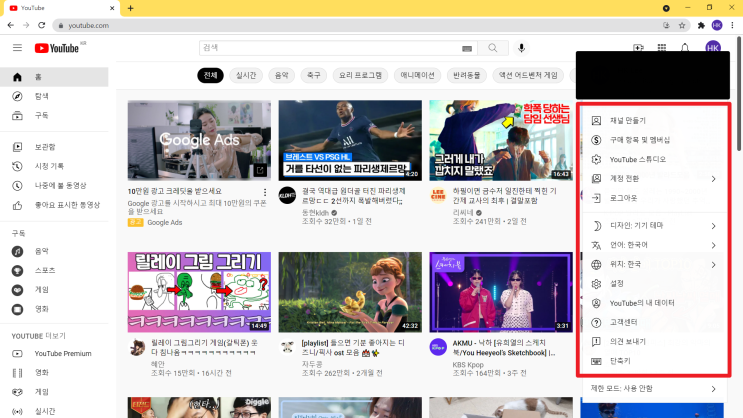
Task: Select the 애니메이션 filter chip
Action: pyautogui.click(x=417, y=75)
